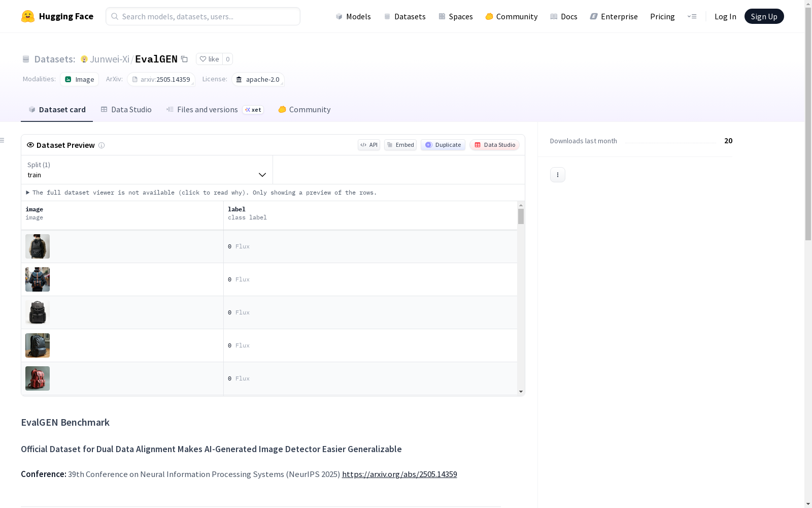This screenshot has height=508, width=812.
Task: Click the fourth row backpack thumbnail
Action: click(x=38, y=345)
